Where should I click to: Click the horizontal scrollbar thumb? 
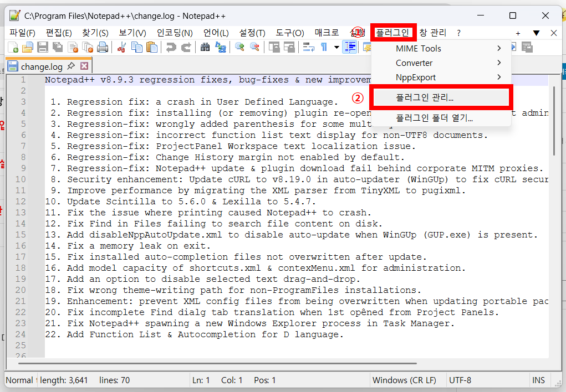(x=218, y=363)
